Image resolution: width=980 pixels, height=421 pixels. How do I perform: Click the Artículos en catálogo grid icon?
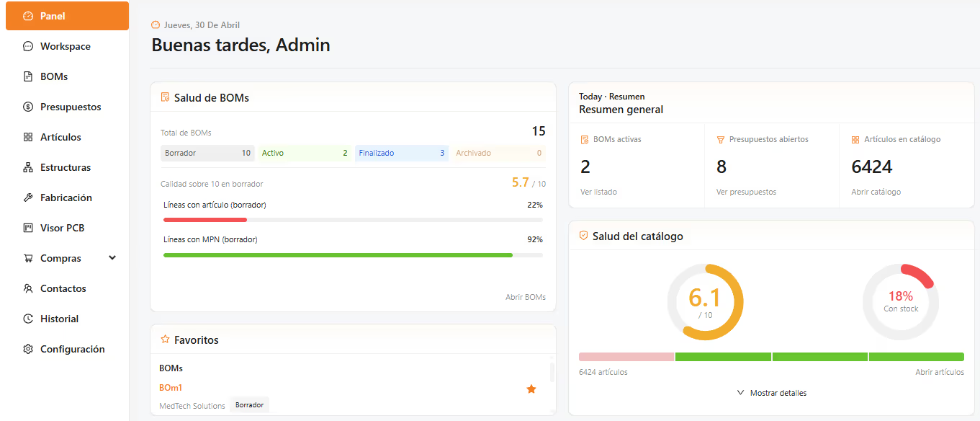pos(855,139)
